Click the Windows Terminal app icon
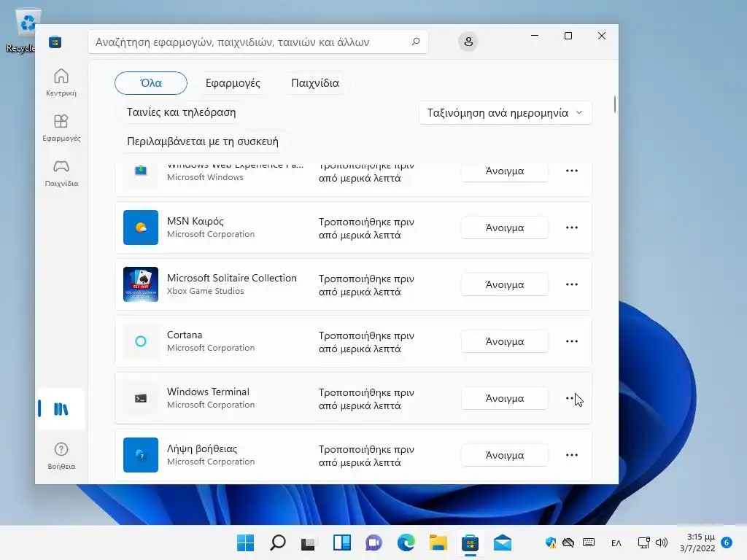 (x=141, y=398)
